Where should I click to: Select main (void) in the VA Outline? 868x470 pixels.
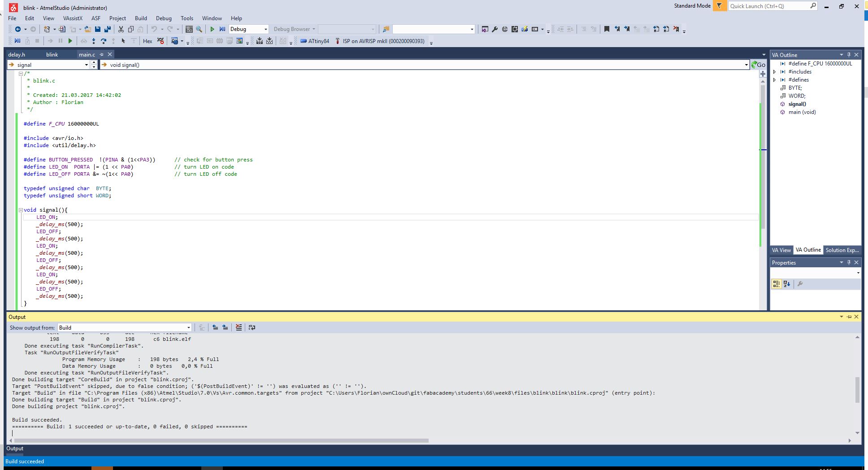coord(802,112)
